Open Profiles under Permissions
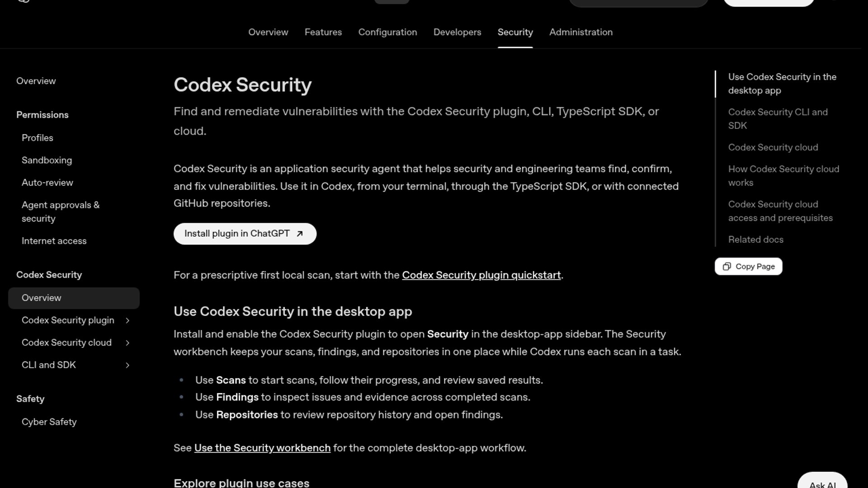This screenshot has width=868, height=488. point(37,138)
